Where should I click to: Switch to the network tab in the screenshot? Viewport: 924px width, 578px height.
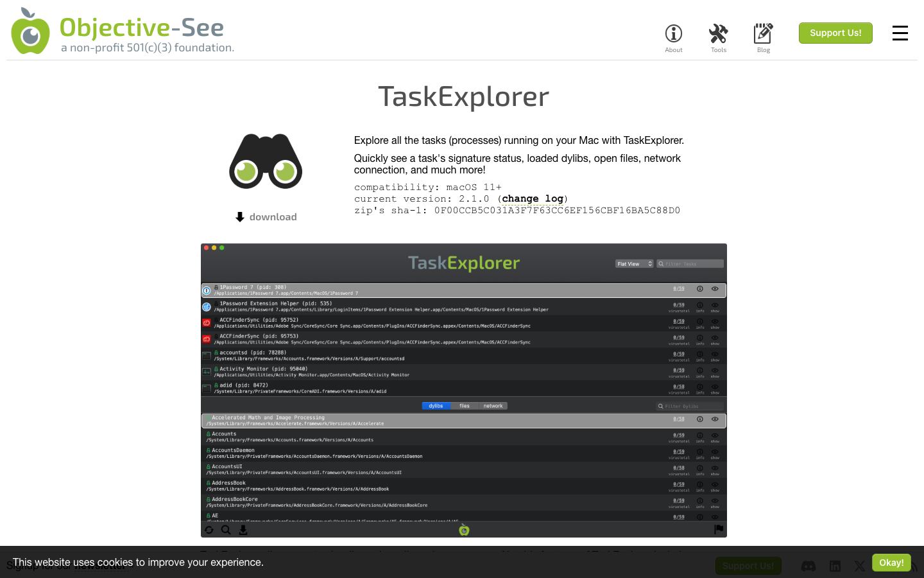click(493, 406)
